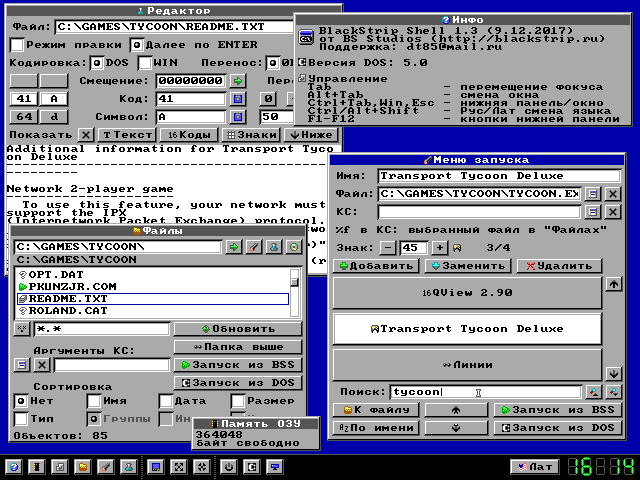Select QView 2.90 in the launch menu
Viewport: 640px width, 480px height.
(x=464, y=293)
